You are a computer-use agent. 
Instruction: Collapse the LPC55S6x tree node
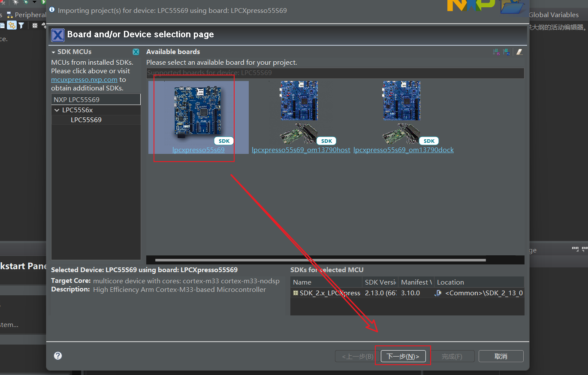click(x=57, y=110)
